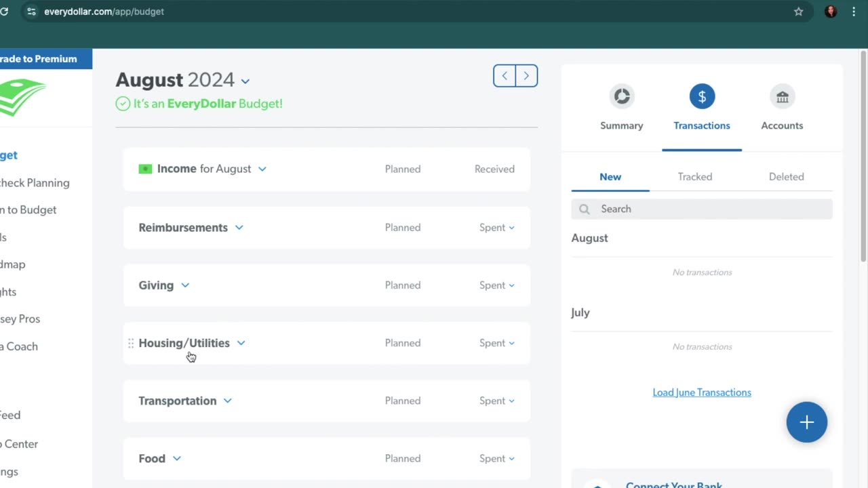Go to previous month arrow
Screen dimensions: 868x488
coord(505,76)
